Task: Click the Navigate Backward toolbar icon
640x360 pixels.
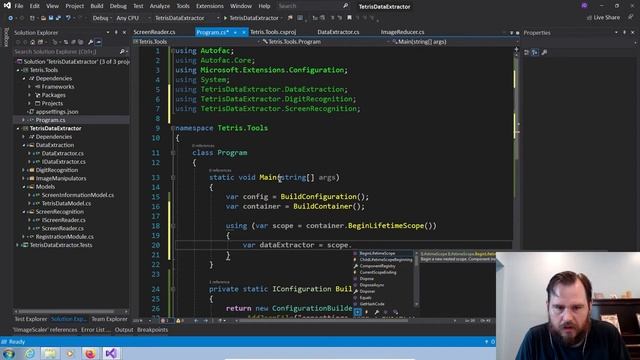Action: pos(11,18)
